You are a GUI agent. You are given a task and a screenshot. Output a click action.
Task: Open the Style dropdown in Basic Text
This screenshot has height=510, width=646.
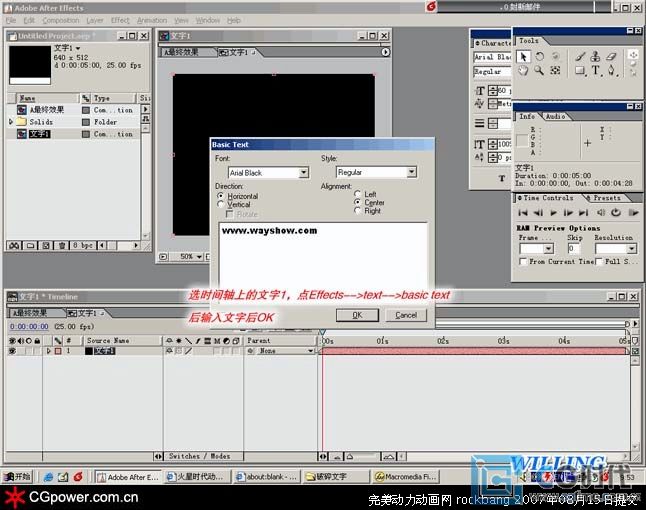click(x=412, y=172)
